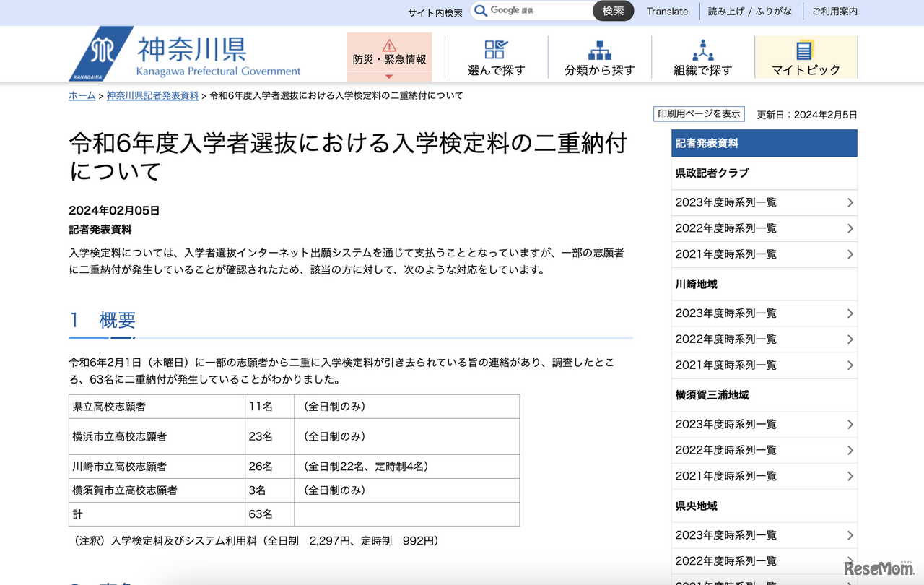Click the 選んで探す checklist icon
The width and height of the screenshot is (924, 585).
tap(496, 49)
